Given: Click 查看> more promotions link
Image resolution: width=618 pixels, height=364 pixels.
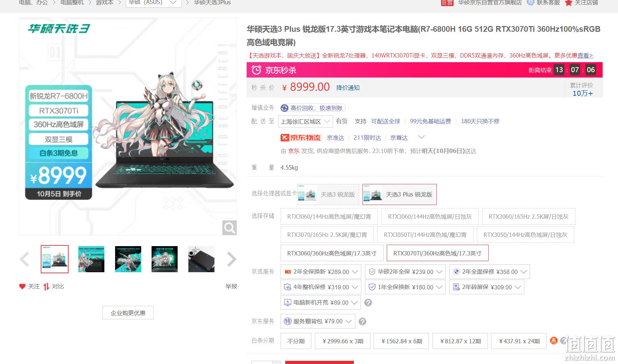Looking at the screenshot, I should 585,56.
